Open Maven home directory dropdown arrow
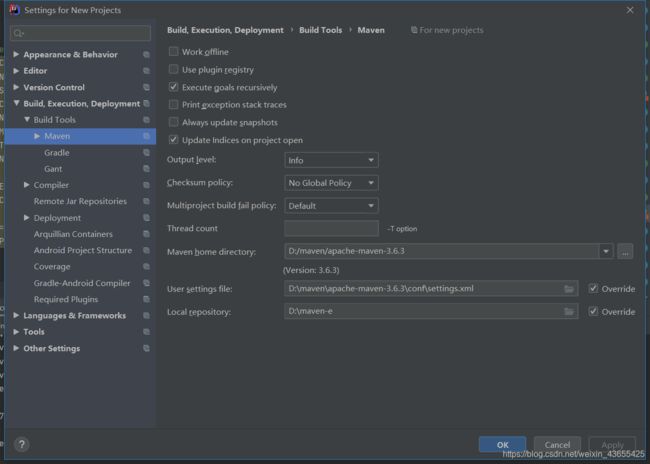Image resolution: width=650 pixels, height=464 pixels. pyautogui.click(x=606, y=251)
